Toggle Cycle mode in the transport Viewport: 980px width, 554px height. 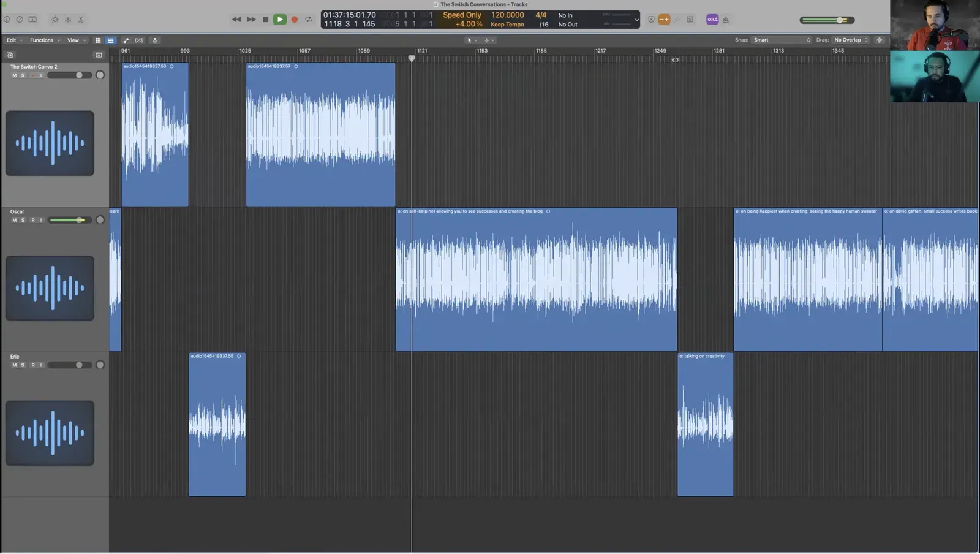309,20
